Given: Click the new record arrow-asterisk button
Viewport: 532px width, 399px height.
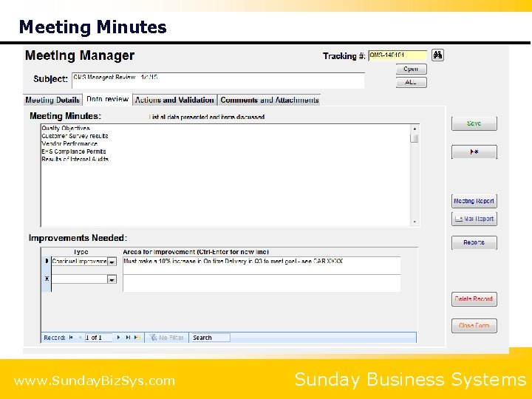Looking at the screenshot, I should [474, 152].
